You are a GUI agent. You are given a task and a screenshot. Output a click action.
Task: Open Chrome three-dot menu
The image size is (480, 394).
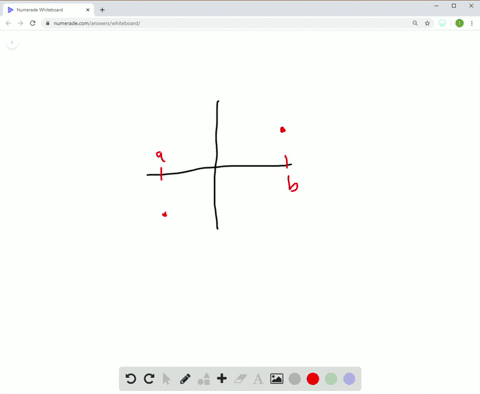pos(472,23)
